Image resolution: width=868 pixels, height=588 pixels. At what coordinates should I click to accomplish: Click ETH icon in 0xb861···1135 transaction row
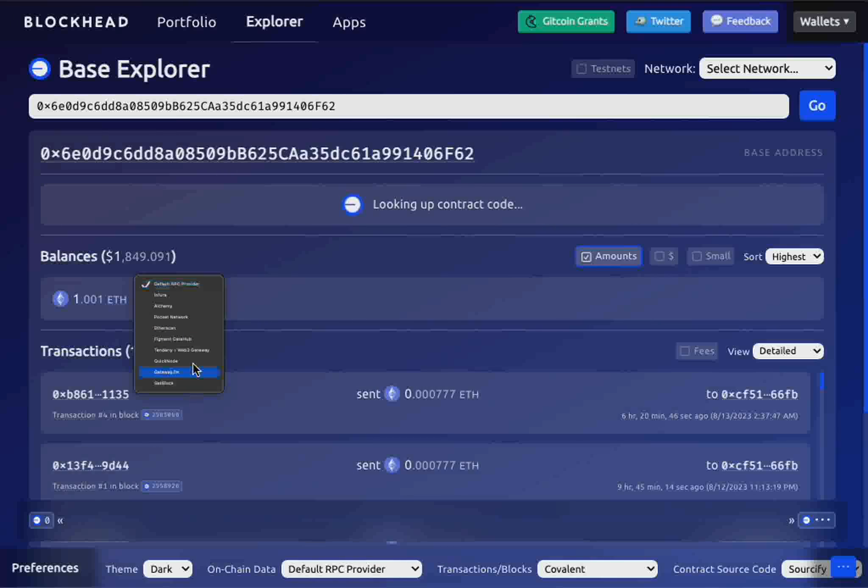click(x=392, y=394)
